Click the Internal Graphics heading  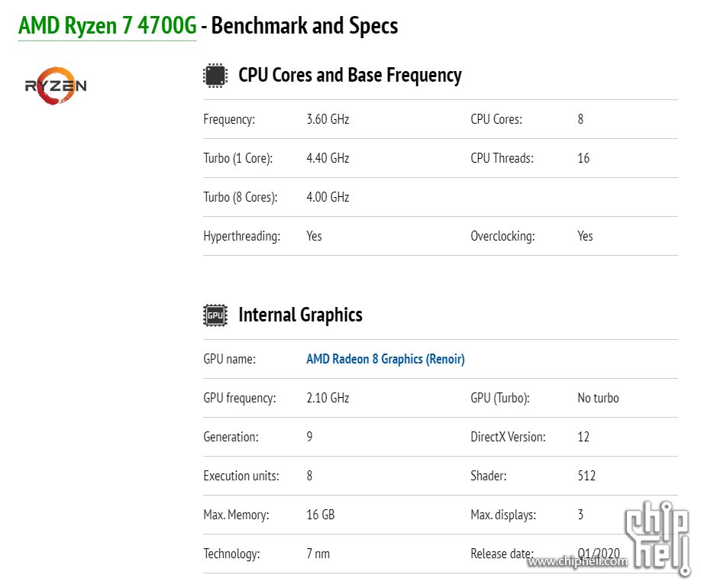[300, 315]
